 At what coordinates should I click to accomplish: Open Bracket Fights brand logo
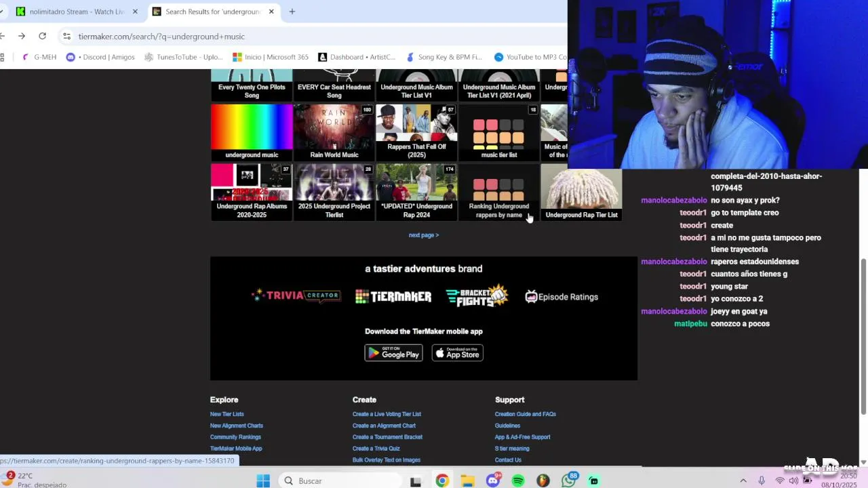(x=477, y=296)
